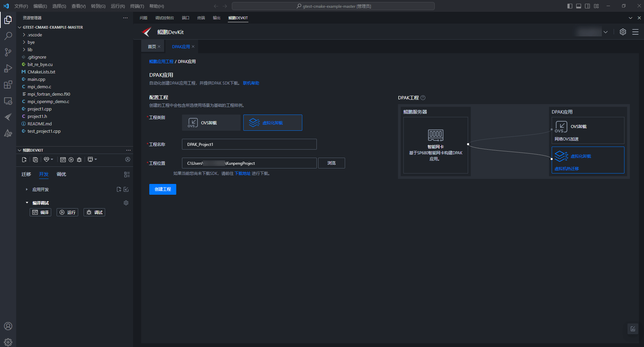Open the Search view in the activity bar
Image resolution: width=644 pixels, height=347 pixels.
click(8, 36)
